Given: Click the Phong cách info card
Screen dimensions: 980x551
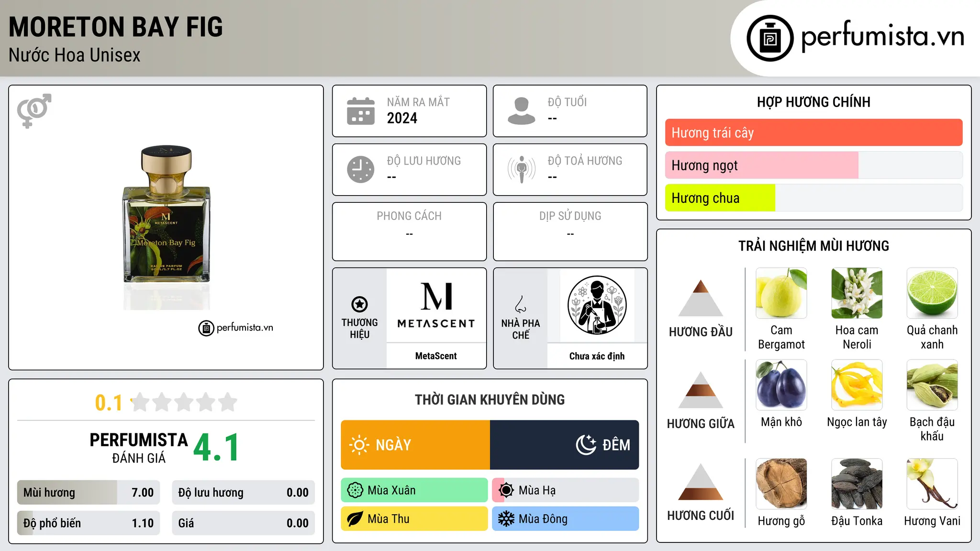Looking at the screenshot, I should click(x=409, y=231).
